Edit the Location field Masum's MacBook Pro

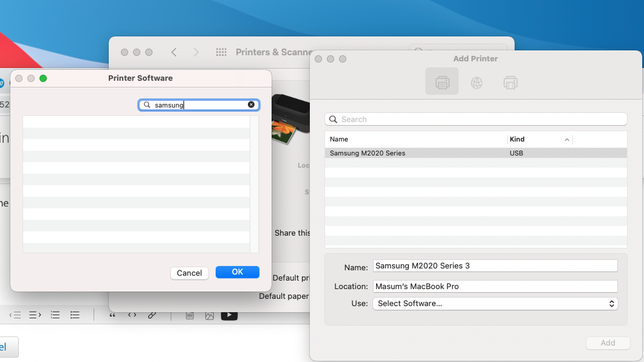point(495,287)
